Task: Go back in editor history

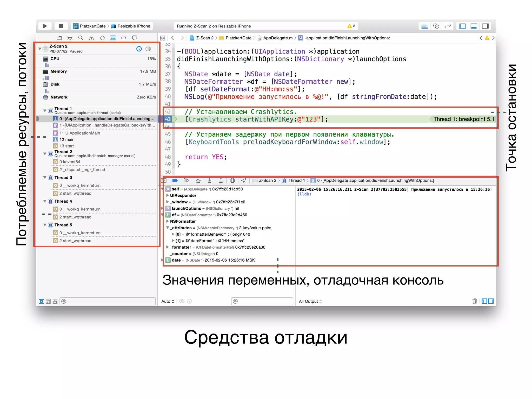Action: 172,38
